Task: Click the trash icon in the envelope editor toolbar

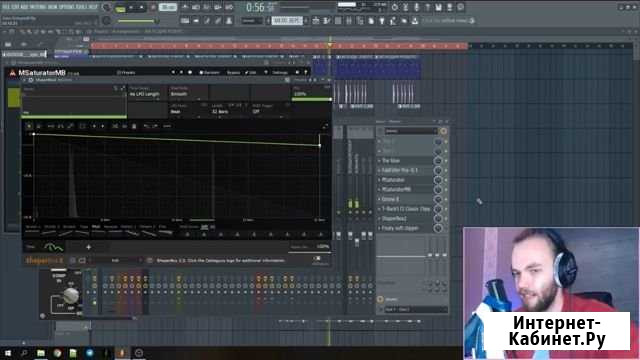Action: click(134, 126)
